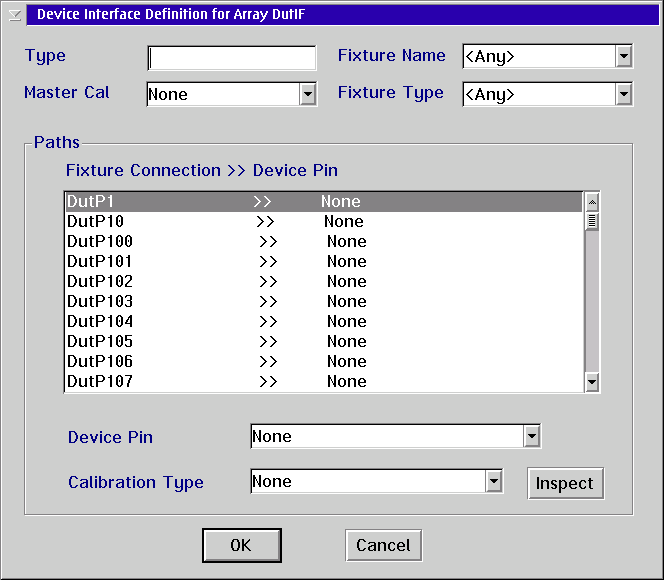This screenshot has width=664, height=580.
Task: Dismiss dialog with Cancel button
Action: click(x=384, y=545)
